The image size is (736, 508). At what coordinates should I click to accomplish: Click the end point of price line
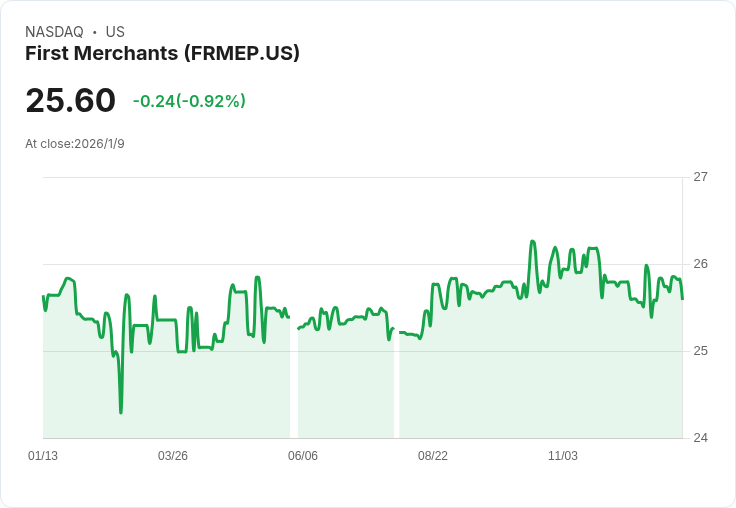pos(682,298)
